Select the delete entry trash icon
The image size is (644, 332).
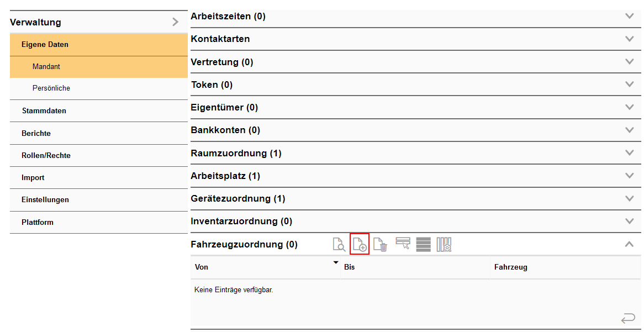tap(380, 244)
